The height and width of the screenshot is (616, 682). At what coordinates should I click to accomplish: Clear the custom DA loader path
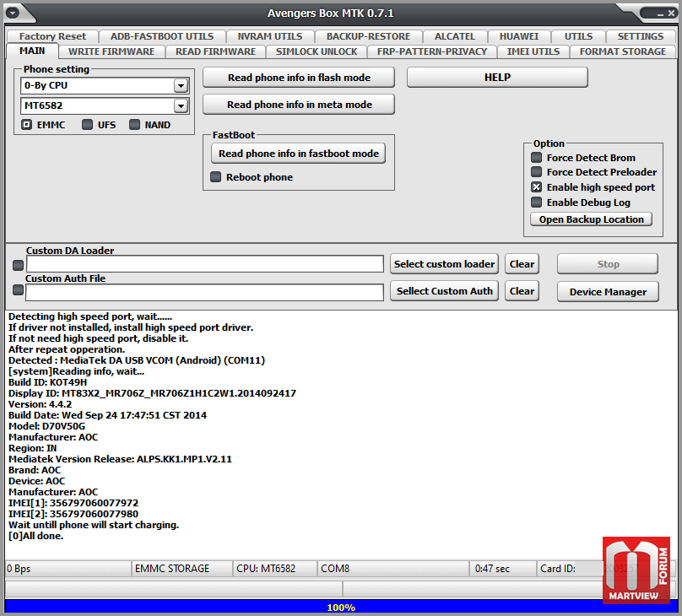point(522,264)
